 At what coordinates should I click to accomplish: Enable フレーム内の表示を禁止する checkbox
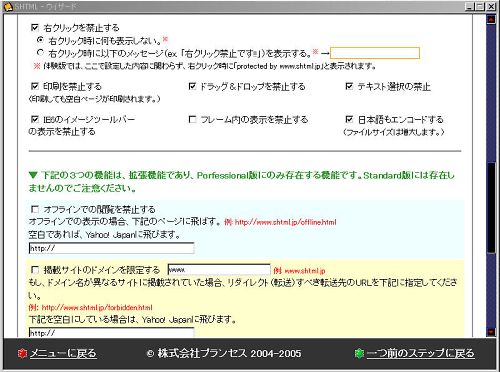192,119
